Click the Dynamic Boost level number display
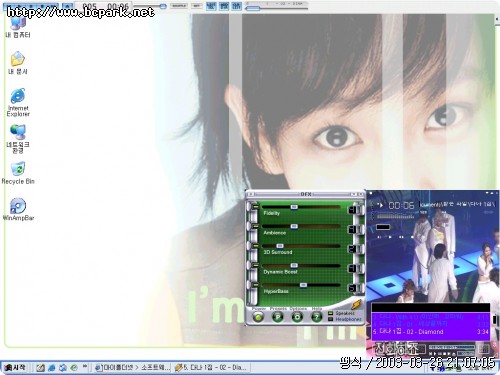This screenshot has height=375, width=500. 352,269
